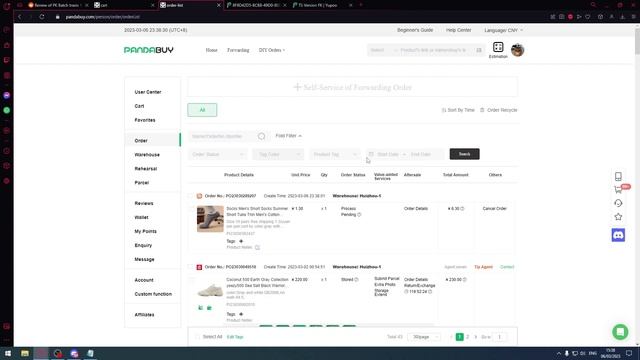640x360 pixels.
Task: Click the info icon next to Stored status
Action: pyautogui.click(x=356, y=280)
